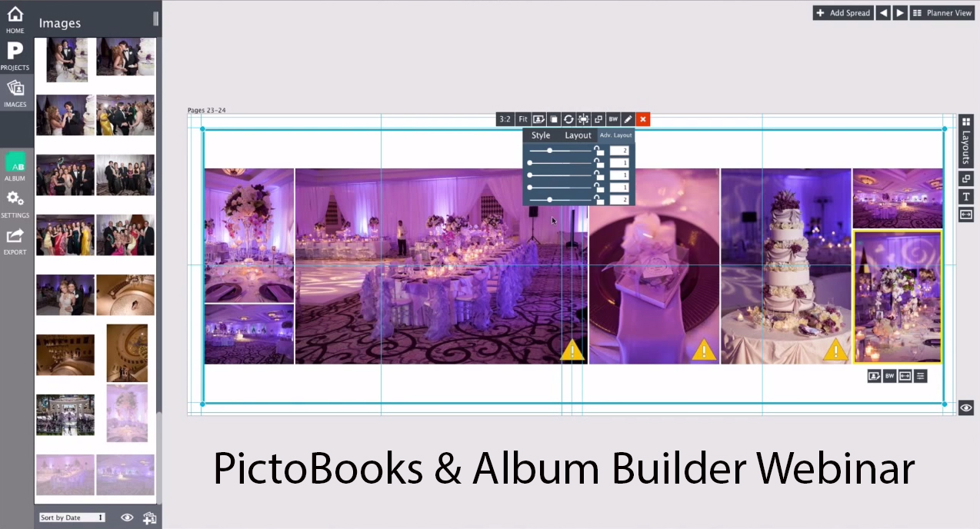Select the yellow-framed floral centerpiece photo on the spread
Screen dimensions: 980x529
[898, 296]
